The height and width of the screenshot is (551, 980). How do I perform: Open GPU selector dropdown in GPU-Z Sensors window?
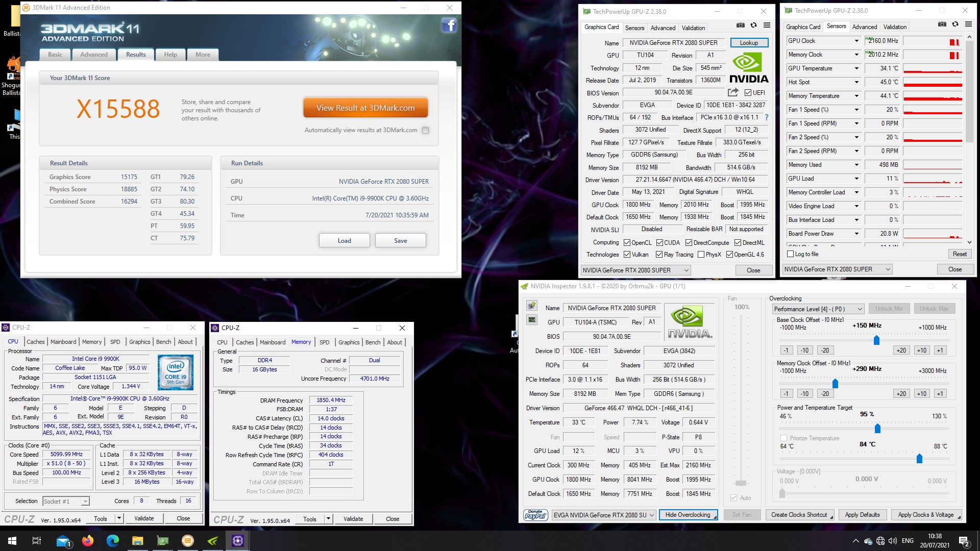coord(837,269)
